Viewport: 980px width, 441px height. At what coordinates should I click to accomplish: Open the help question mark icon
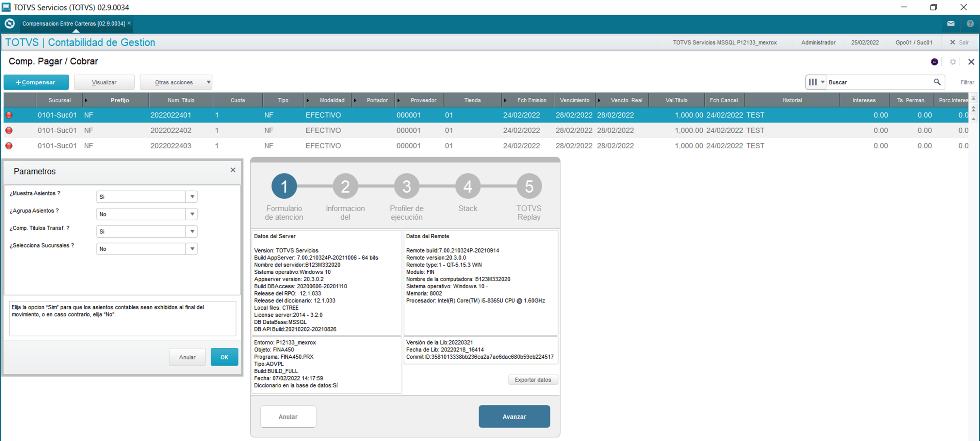[970, 24]
